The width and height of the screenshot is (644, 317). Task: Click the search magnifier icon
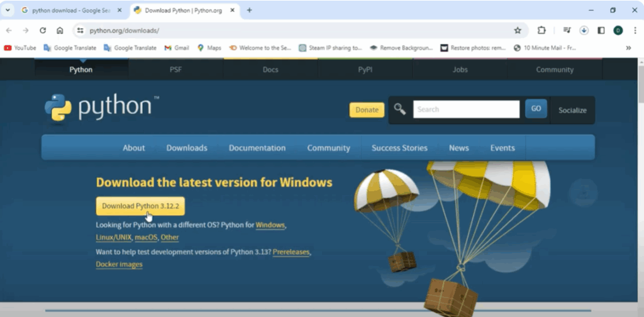399,109
